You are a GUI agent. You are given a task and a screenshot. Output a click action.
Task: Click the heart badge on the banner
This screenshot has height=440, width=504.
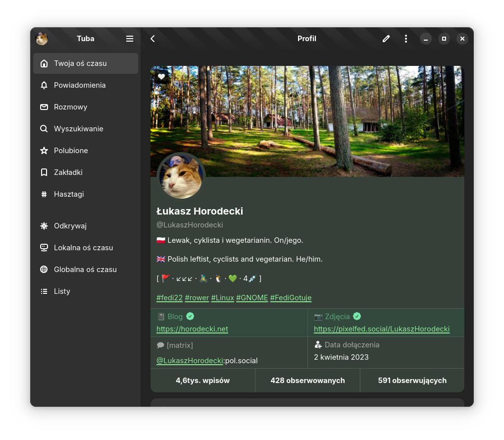[x=161, y=77]
